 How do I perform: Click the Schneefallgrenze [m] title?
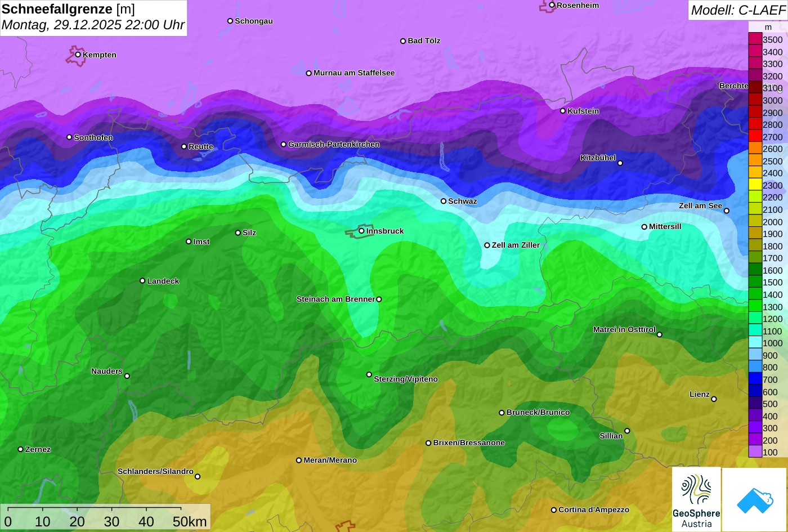pos(69,9)
